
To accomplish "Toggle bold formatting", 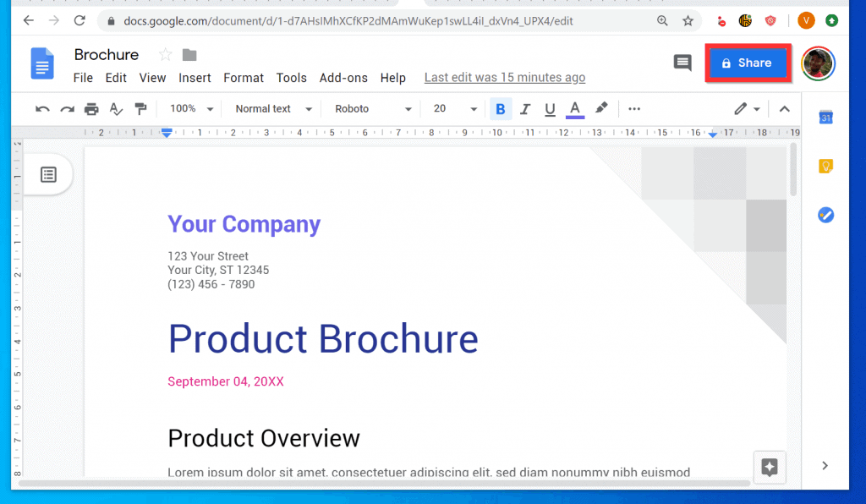I will 501,109.
